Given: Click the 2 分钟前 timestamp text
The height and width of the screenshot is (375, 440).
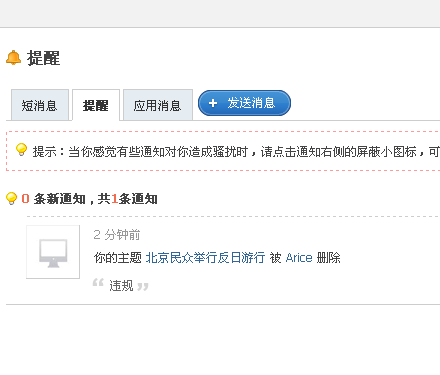Looking at the screenshot, I should coord(117,235).
